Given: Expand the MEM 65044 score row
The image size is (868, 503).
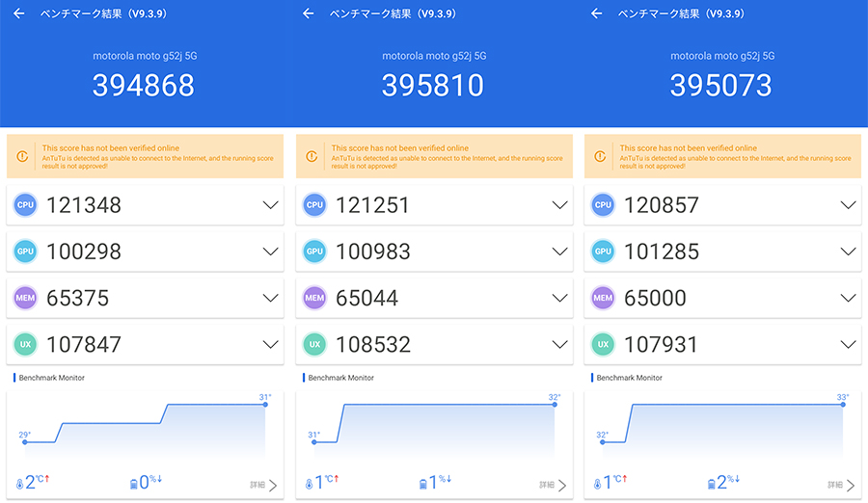Looking at the screenshot, I should tap(559, 299).
